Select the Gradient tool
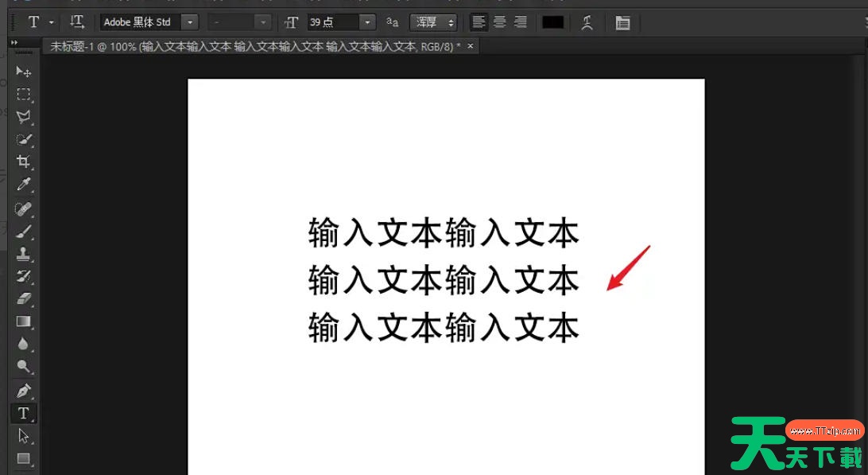The image size is (868, 475). 23,321
